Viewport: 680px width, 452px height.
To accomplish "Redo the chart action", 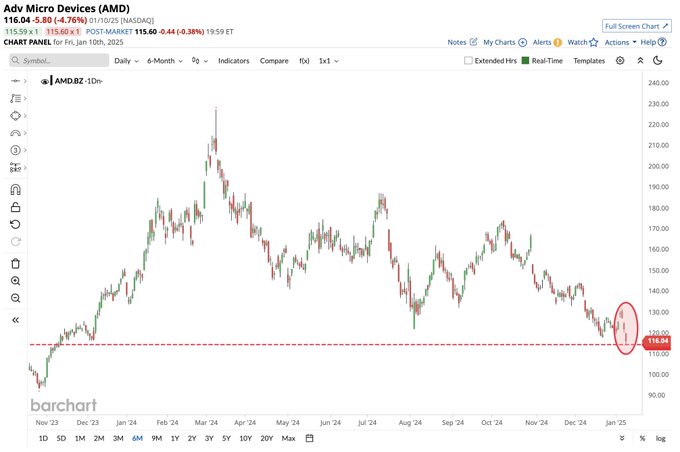I will pos(15,242).
